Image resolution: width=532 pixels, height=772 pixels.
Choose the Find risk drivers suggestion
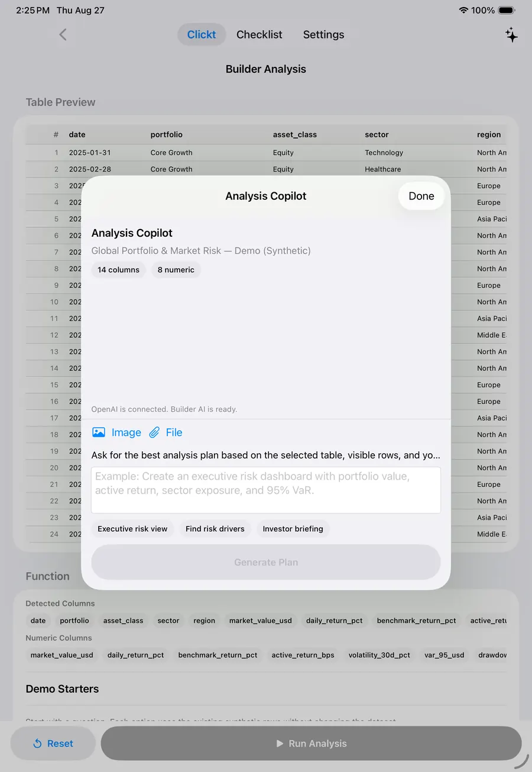pyautogui.click(x=215, y=529)
